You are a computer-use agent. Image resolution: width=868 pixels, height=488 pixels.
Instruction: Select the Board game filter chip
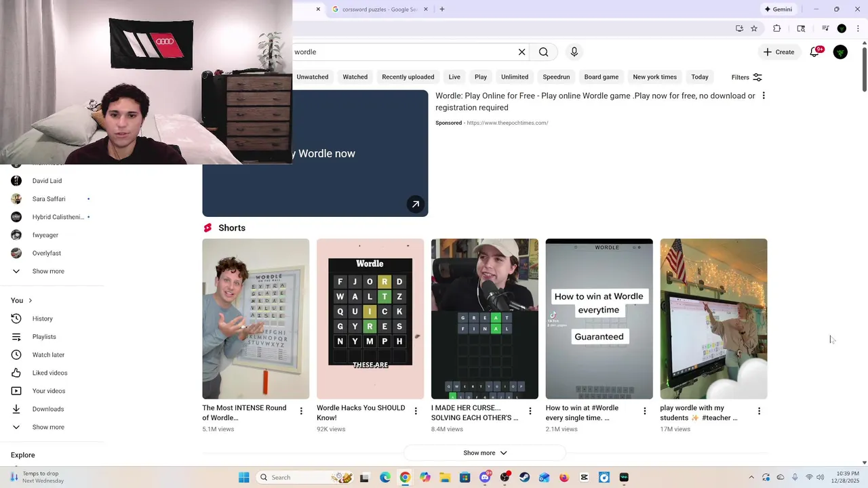point(601,77)
